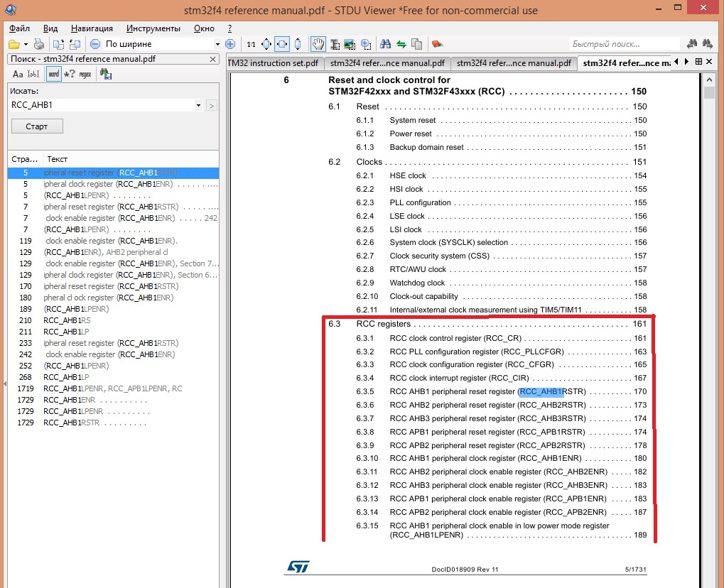
Task: Open the По ширине zoom dropdown
Action: point(217,44)
